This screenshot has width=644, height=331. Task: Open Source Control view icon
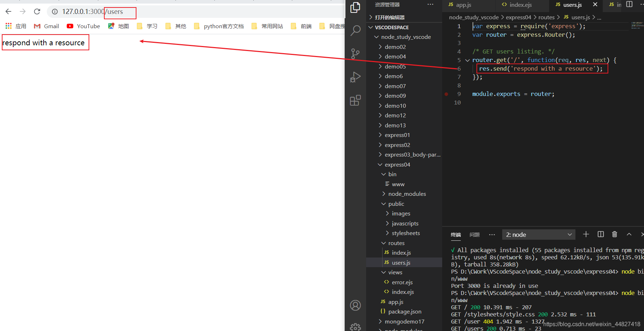[355, 54]
